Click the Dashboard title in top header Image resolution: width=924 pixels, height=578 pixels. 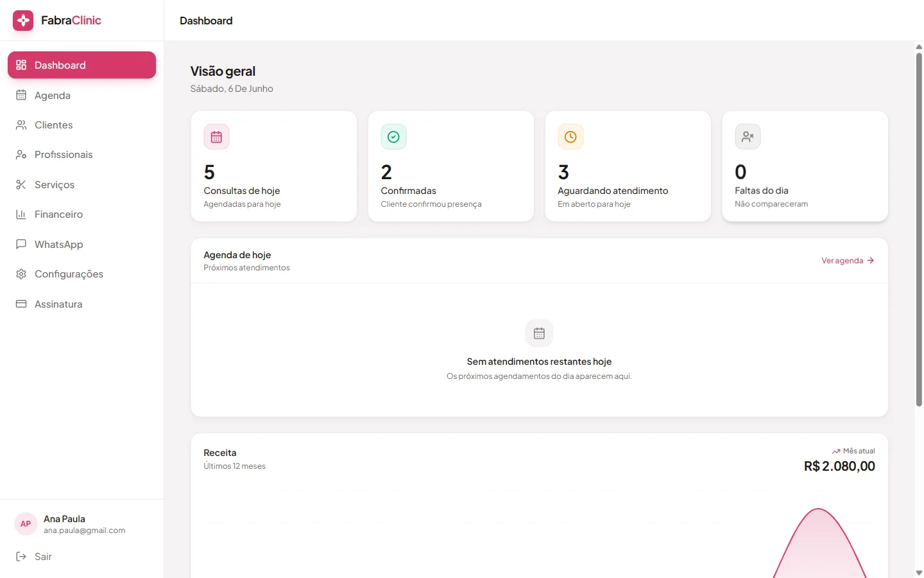(x=206, y=21)
